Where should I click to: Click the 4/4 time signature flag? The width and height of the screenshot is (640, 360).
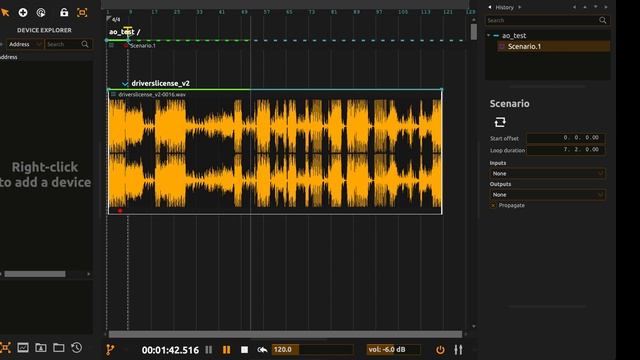point(114,19)
